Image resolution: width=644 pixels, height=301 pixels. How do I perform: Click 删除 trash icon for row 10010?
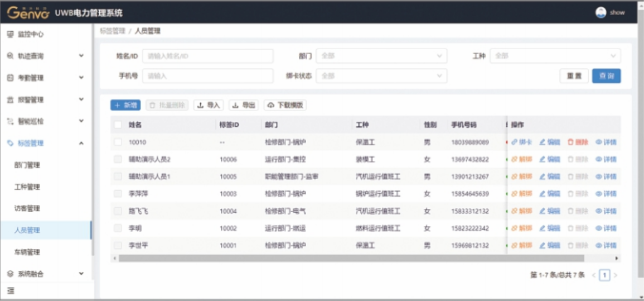(570, 142)
